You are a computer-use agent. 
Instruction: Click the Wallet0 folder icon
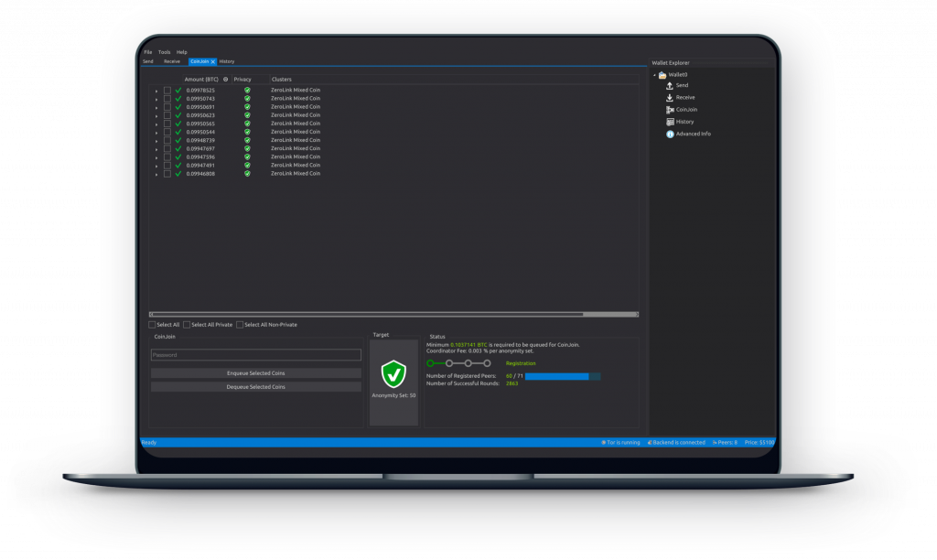(662, 74)
